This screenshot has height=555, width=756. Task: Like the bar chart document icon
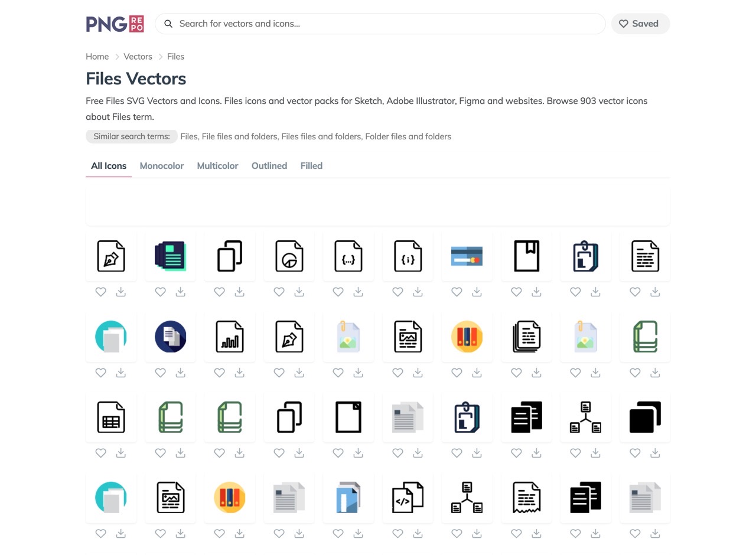click(220, 373)
